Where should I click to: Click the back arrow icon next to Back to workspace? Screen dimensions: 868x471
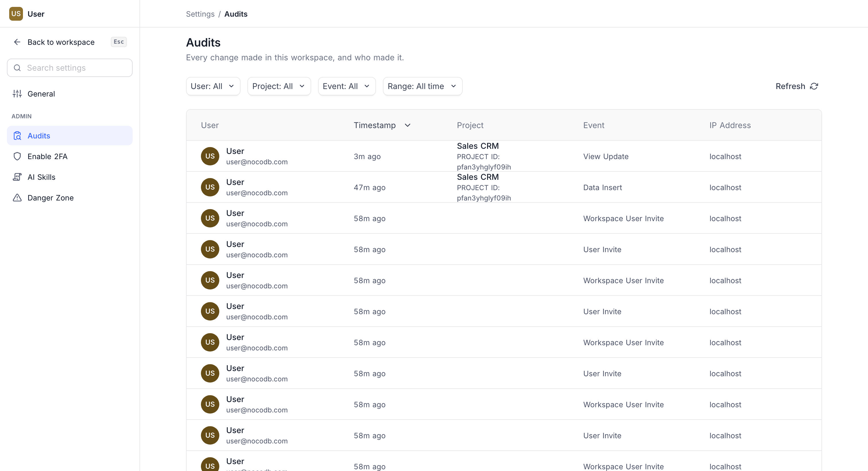(17, 42)
